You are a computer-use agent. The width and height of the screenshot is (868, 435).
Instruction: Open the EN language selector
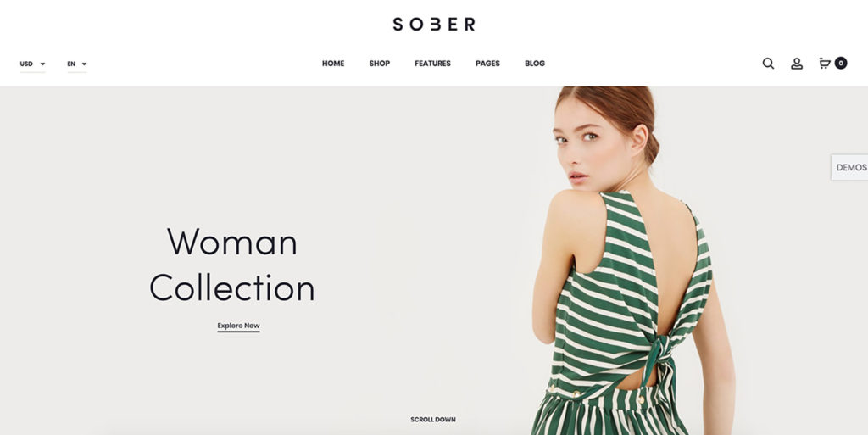coord(77,64)
